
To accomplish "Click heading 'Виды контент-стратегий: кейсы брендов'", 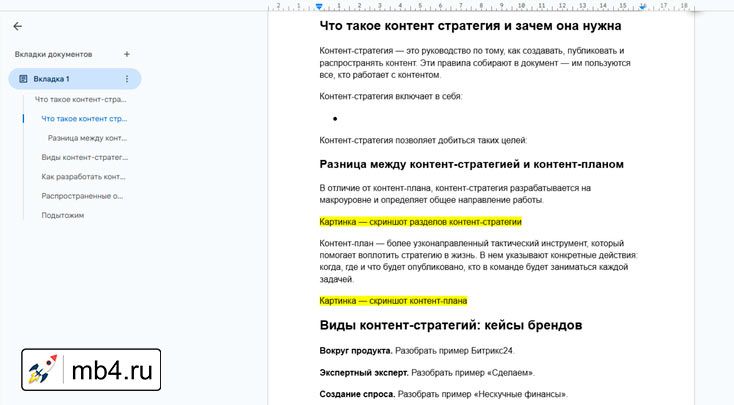I will [x=451, y=325].
